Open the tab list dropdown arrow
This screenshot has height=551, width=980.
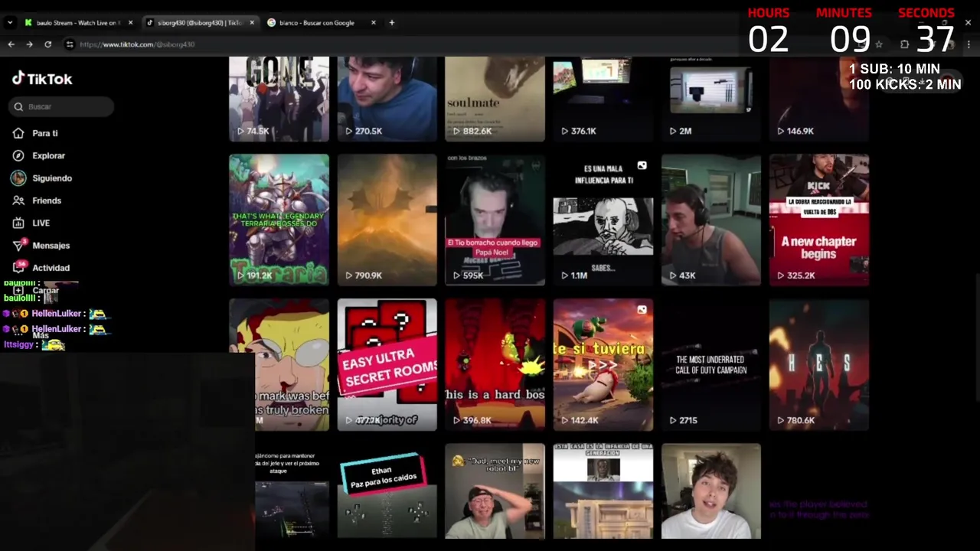coord(10,23)
